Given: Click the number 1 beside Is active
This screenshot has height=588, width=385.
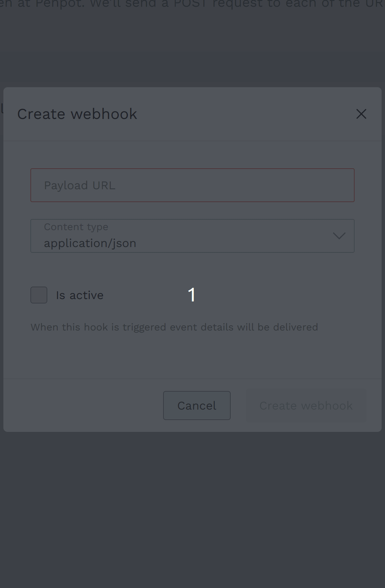Looking at the screenshot, I should [192, 295].
